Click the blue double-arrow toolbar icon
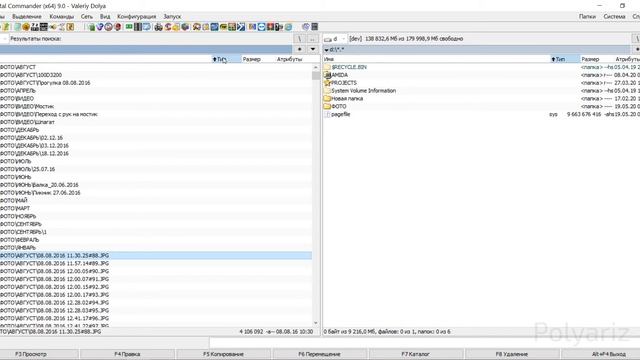This screenshot has height=360, width=640. point(241,27)
